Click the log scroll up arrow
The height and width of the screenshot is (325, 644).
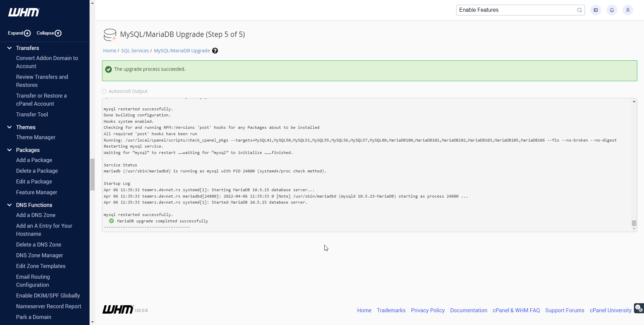634,101
